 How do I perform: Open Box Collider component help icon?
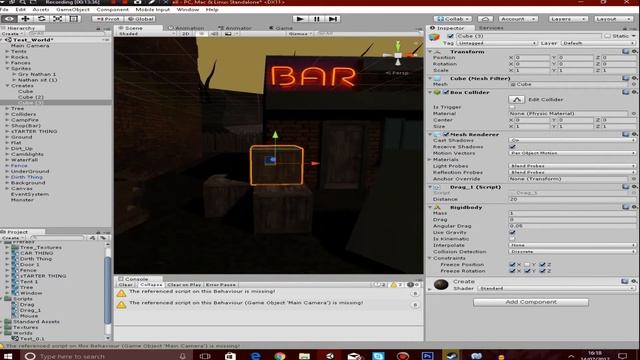[626, 92]
